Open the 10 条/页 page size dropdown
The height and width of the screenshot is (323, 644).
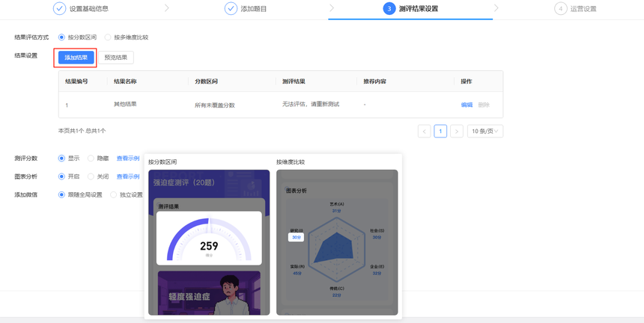(x=485, y=131)
